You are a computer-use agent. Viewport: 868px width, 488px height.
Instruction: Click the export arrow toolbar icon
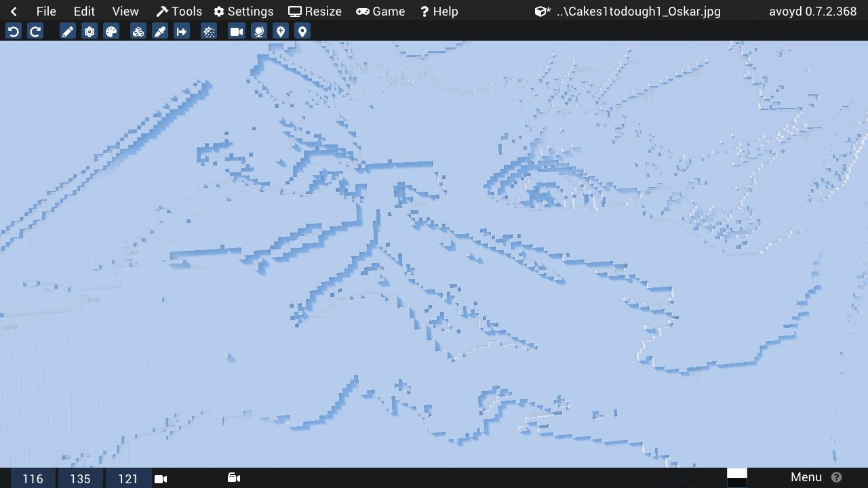click(x=182, y=31)
